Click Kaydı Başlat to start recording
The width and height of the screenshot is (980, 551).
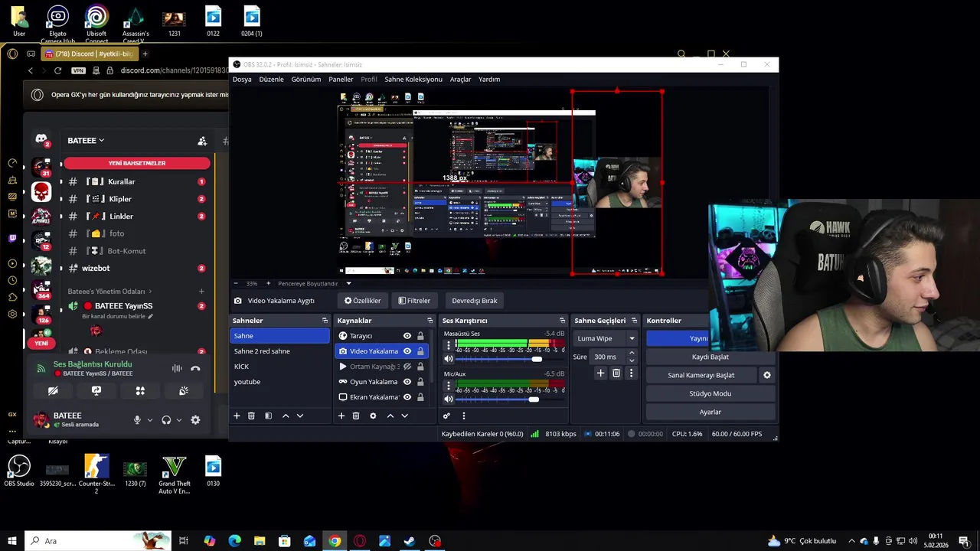coord(710,357)
